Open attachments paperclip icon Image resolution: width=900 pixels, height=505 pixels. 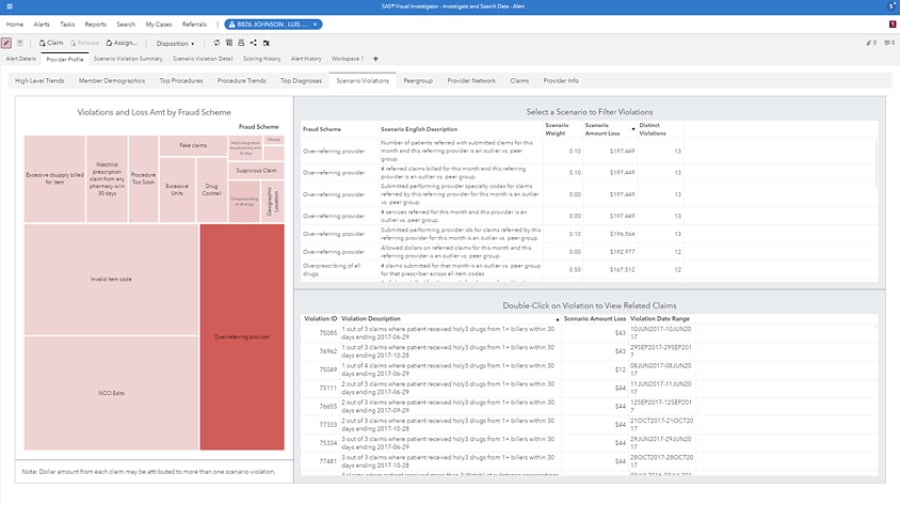(871, 43)
